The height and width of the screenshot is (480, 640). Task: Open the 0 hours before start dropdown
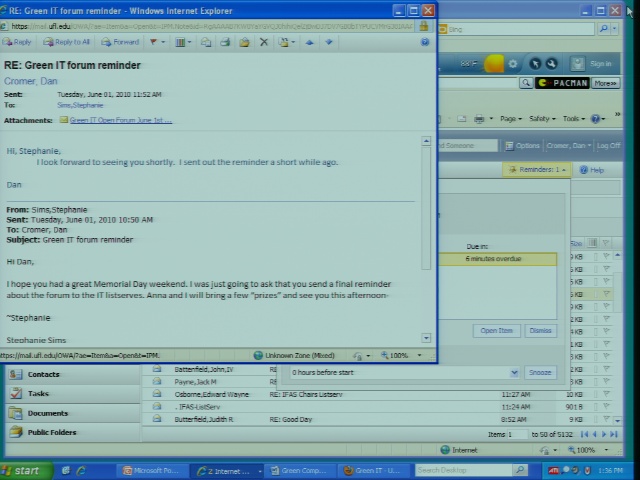(x=514, y=372)
